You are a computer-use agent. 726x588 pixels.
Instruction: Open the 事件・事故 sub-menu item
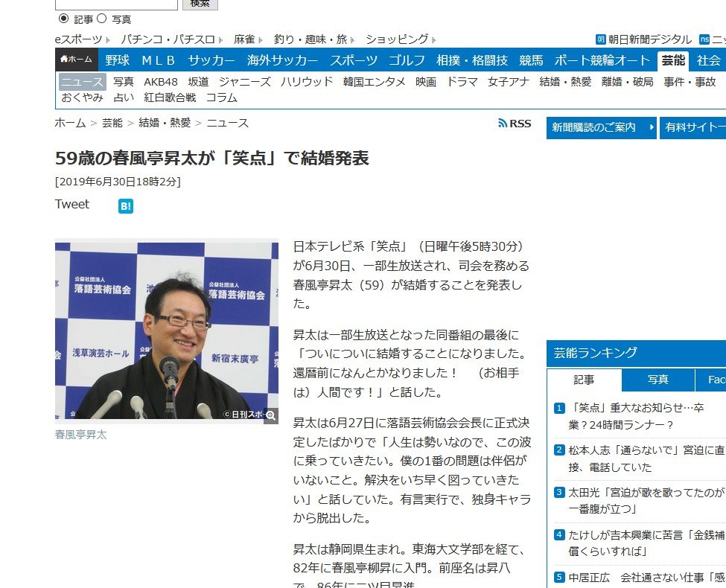tap(690, 82)
